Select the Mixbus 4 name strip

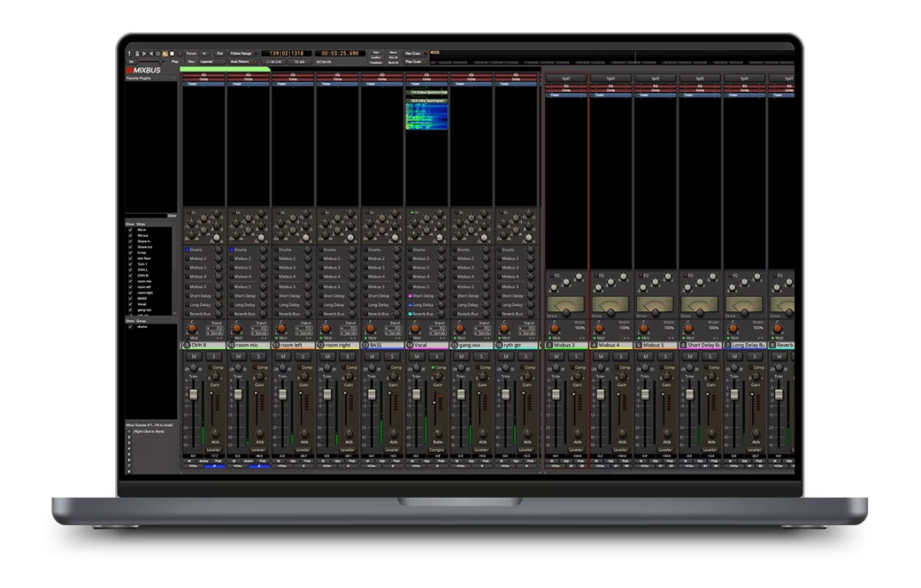tap(611, 346)
